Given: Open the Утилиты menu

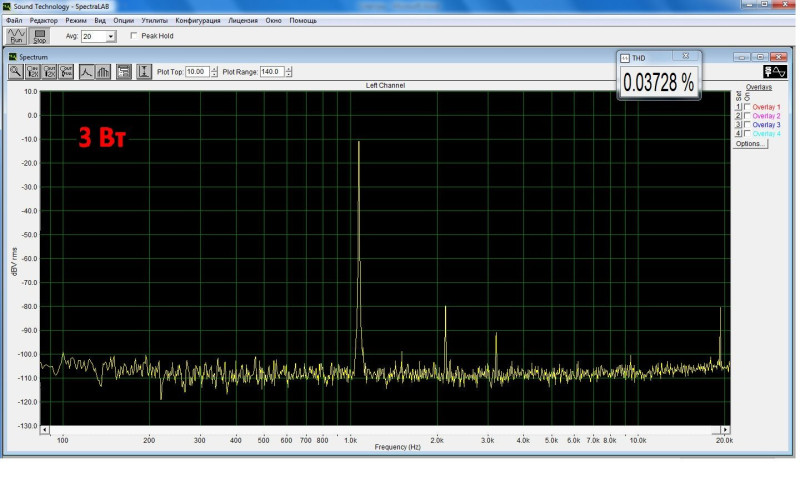Looking at the screenshot, I should [x=155, y=20].
